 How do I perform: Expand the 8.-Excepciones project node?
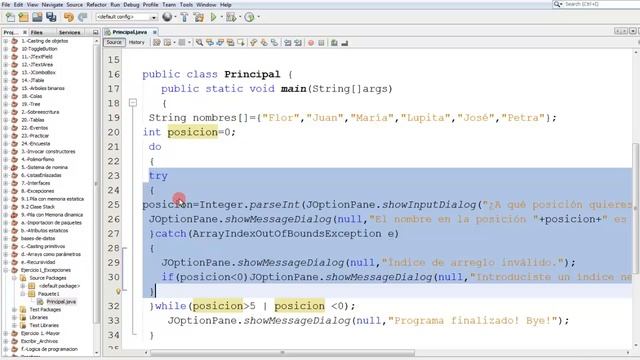(6, 191)
